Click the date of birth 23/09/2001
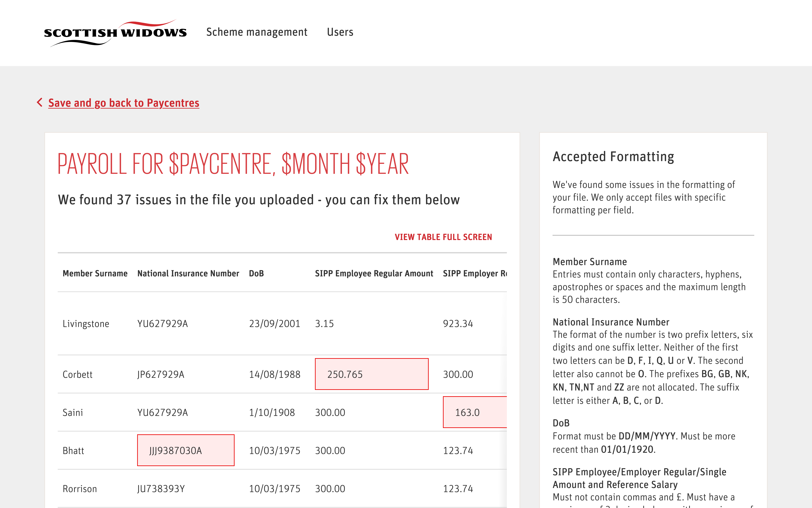The width and height of the screenshot is (812, 508). click(275, 324)
